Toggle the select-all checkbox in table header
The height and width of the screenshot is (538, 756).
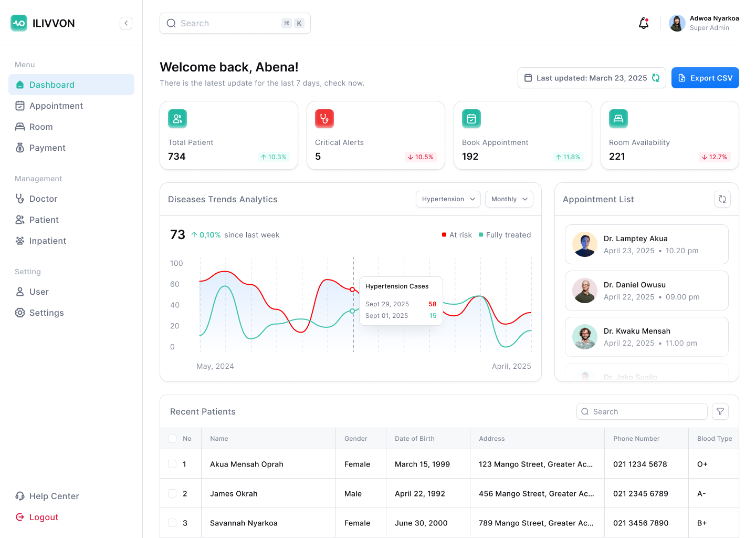pyautogui.click(x=172, y=439)
